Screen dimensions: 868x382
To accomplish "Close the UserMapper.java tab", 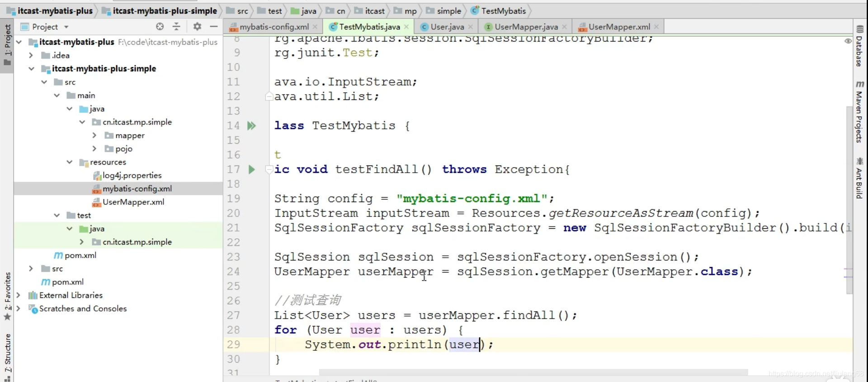I will (564, 27).
